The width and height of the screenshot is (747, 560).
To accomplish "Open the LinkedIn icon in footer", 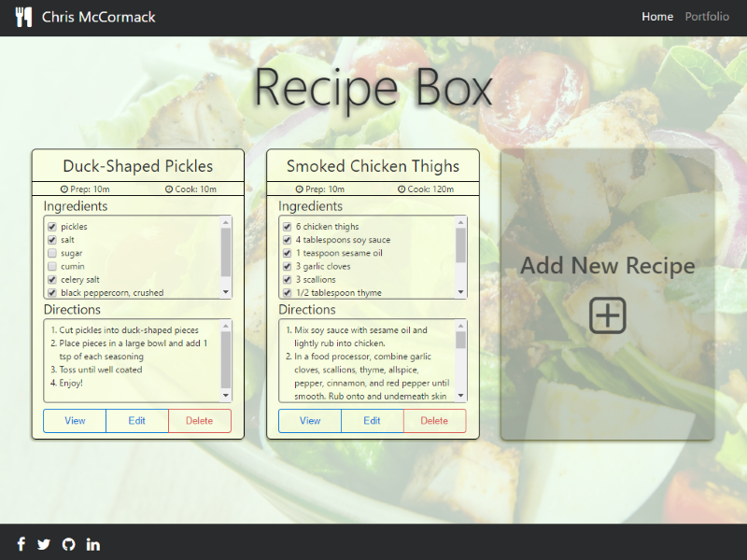I will [x=93, y=544].
